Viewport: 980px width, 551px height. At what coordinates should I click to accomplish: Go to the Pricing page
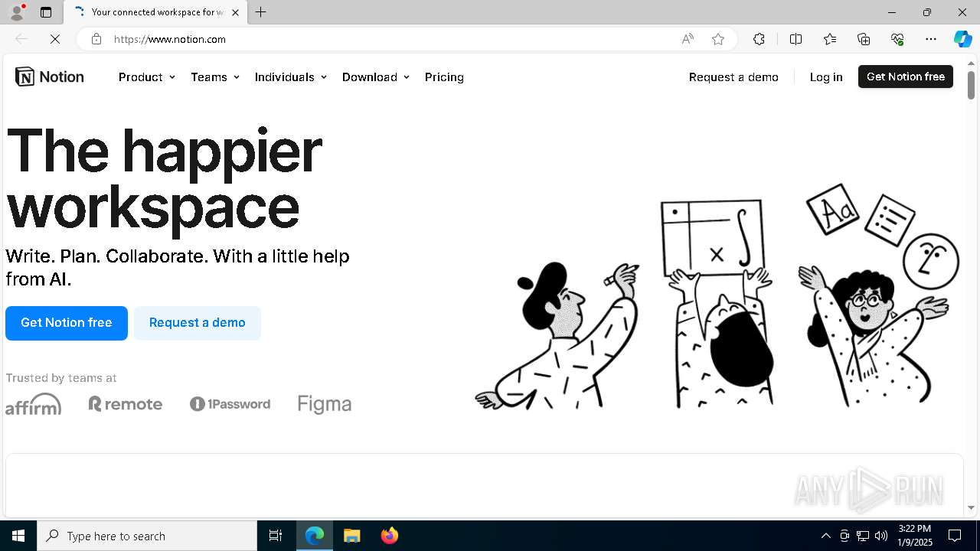click(444, 77)
